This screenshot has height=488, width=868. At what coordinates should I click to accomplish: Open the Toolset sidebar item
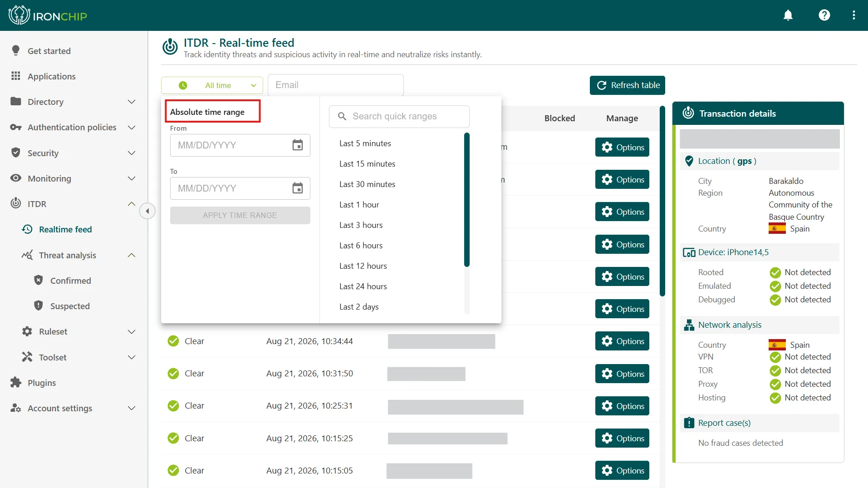point(73,357)
